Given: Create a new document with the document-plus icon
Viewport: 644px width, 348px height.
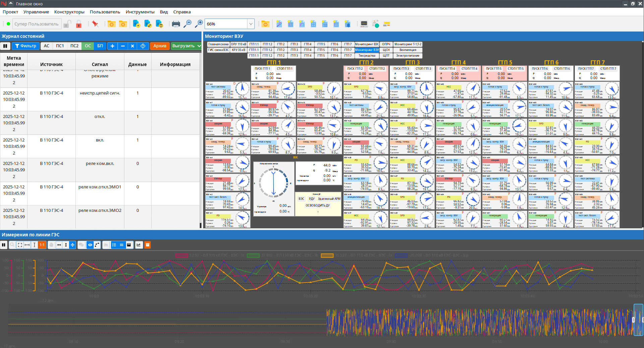Looking at the screenshot, I should (136, 24).
